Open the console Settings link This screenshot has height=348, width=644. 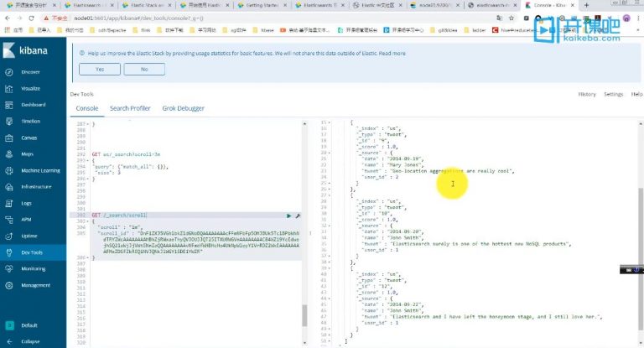[x=614, y=95]
